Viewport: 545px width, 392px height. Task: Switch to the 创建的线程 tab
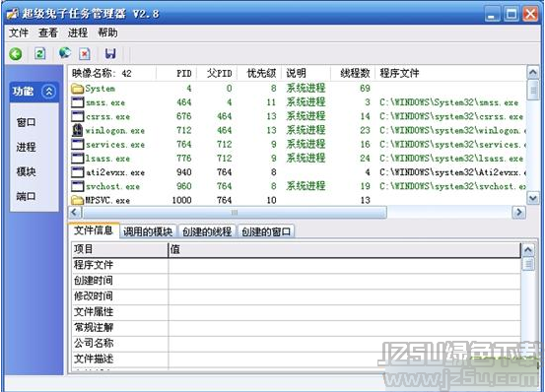point(207,231)
